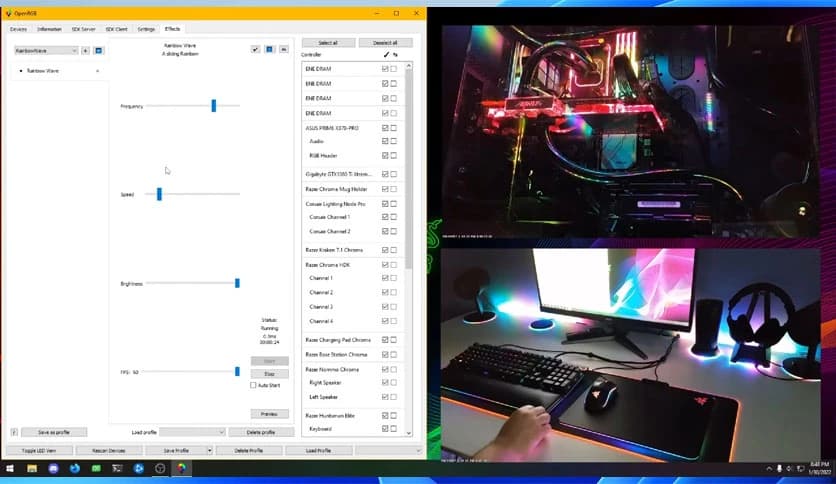Click controller list scroll-down arrow

point(409,433)
